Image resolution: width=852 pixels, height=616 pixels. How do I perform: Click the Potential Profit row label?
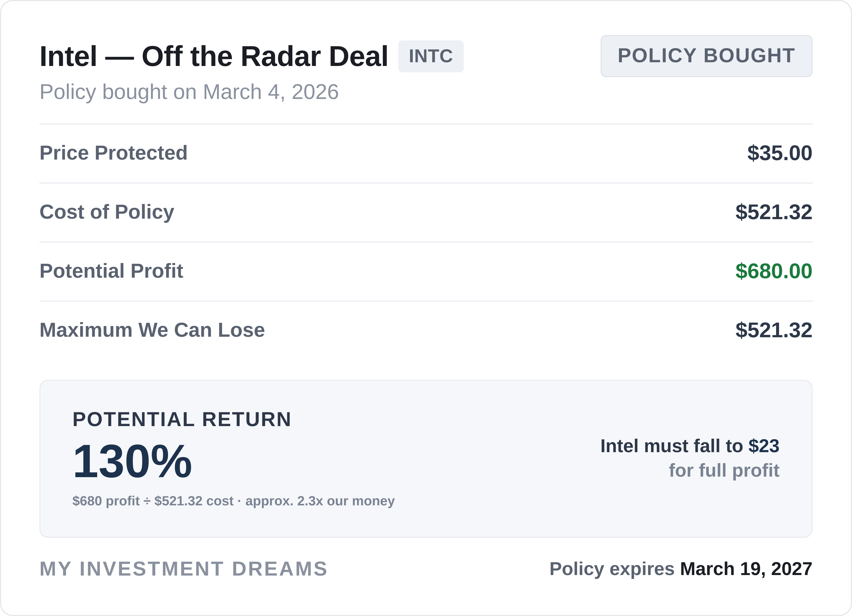[x=111, y=271]
